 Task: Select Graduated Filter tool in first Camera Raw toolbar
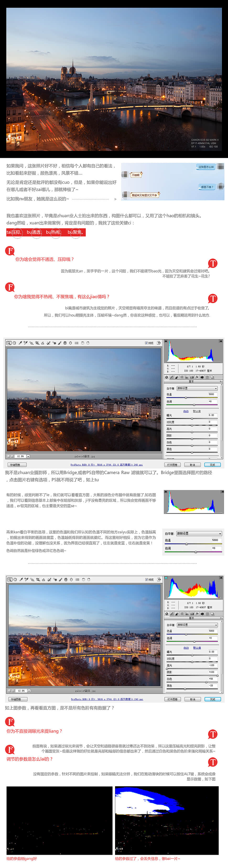click(x=65, y=343)
